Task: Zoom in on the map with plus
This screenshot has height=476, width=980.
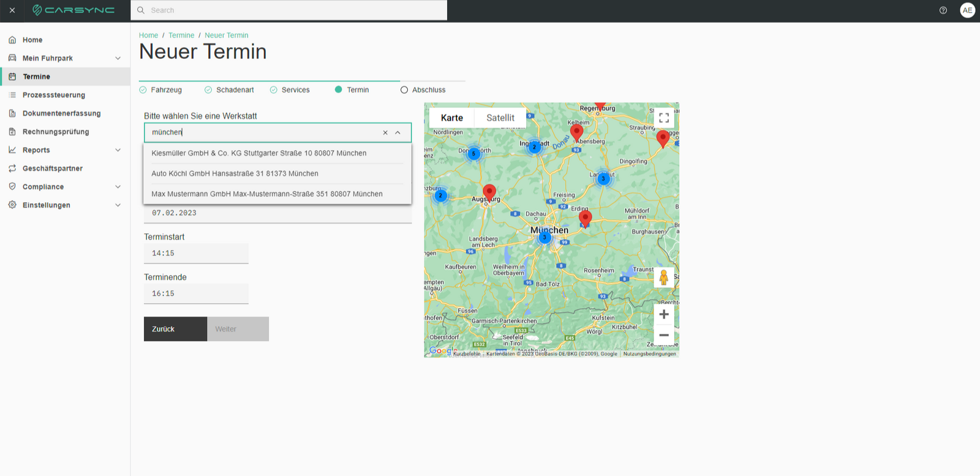Action: (664, 314)
